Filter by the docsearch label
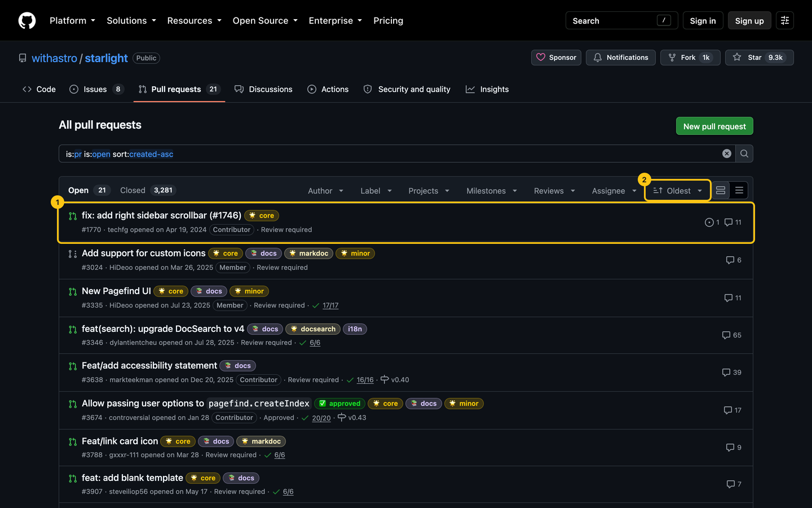 coord(313,329)
